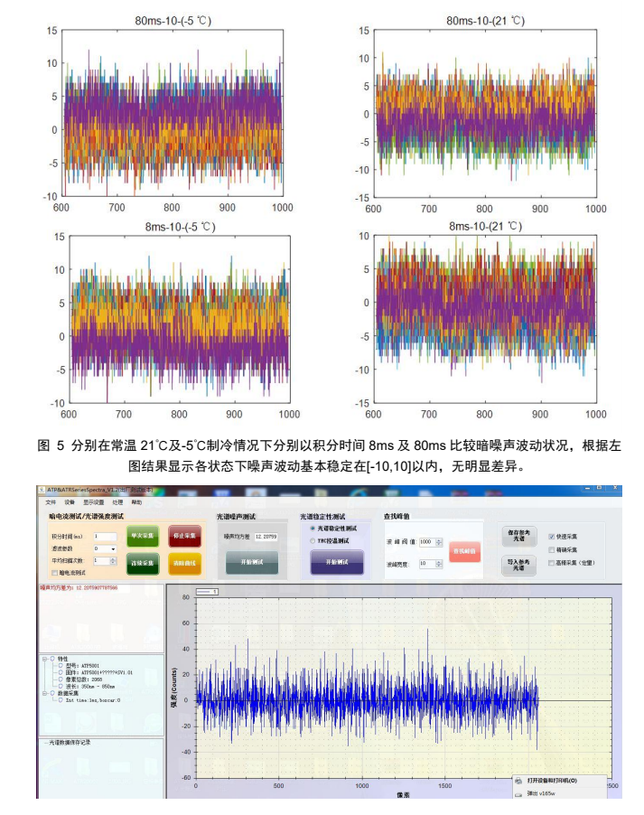Tick the 精确采集 checkbox
Viewport: 644px width, 815px height.
pyautogui.click(x=552, y=548)
